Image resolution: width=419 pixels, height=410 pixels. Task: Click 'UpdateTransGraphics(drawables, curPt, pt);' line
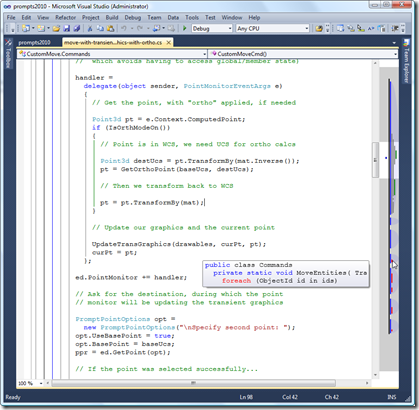179,244
